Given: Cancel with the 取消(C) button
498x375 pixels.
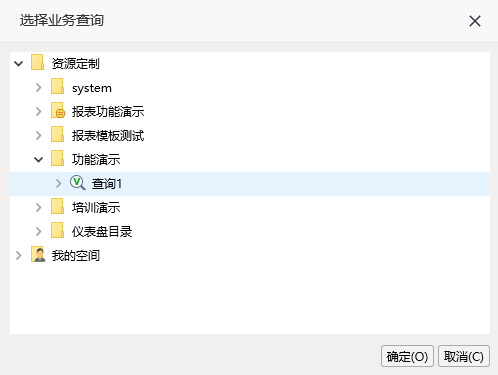Looking at the screenshot, I should pyautogui.click(x=464, y=356).
